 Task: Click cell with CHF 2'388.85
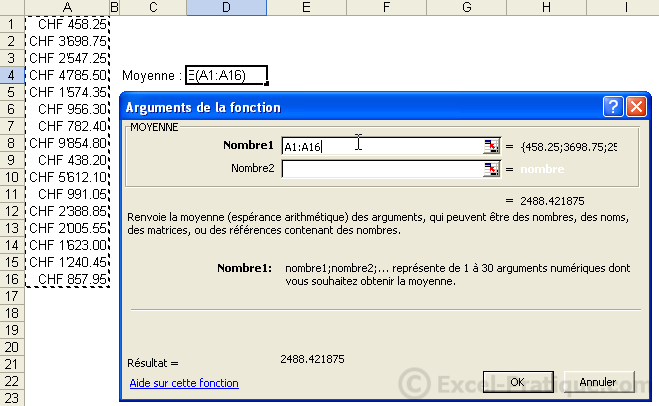[67, 211]
